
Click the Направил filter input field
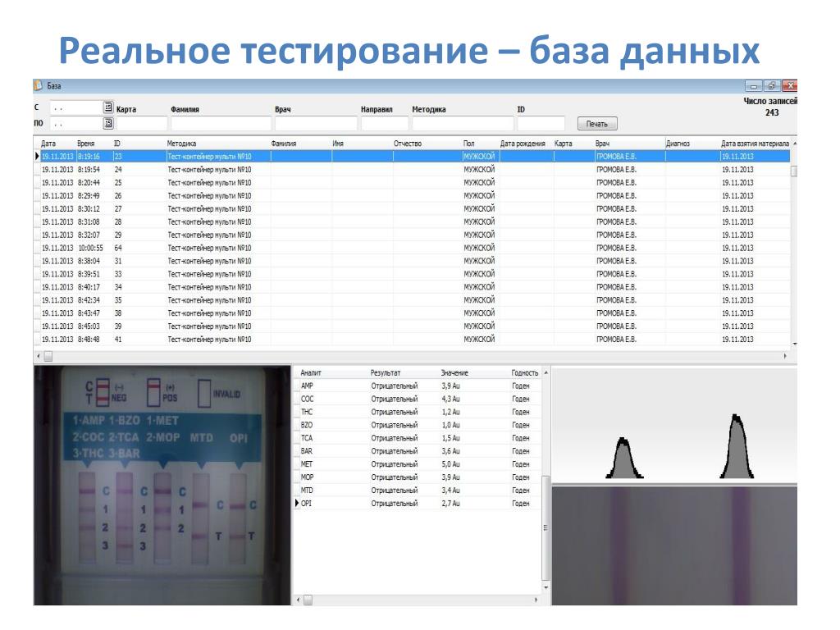(x=385, y=124)
